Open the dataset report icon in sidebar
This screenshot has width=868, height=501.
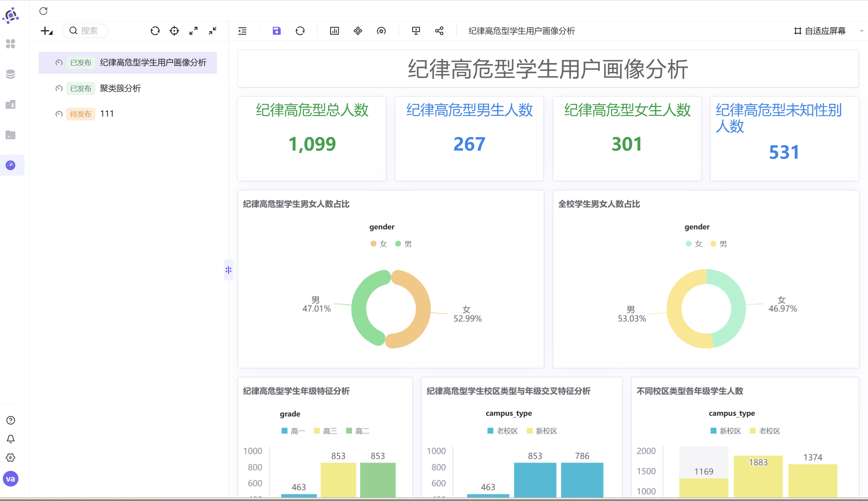pos(11,105)
